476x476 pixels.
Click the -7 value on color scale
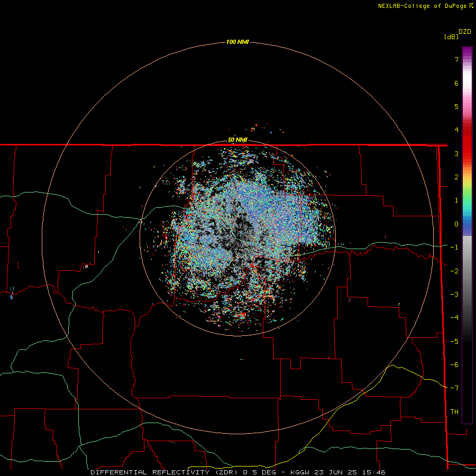454,388
